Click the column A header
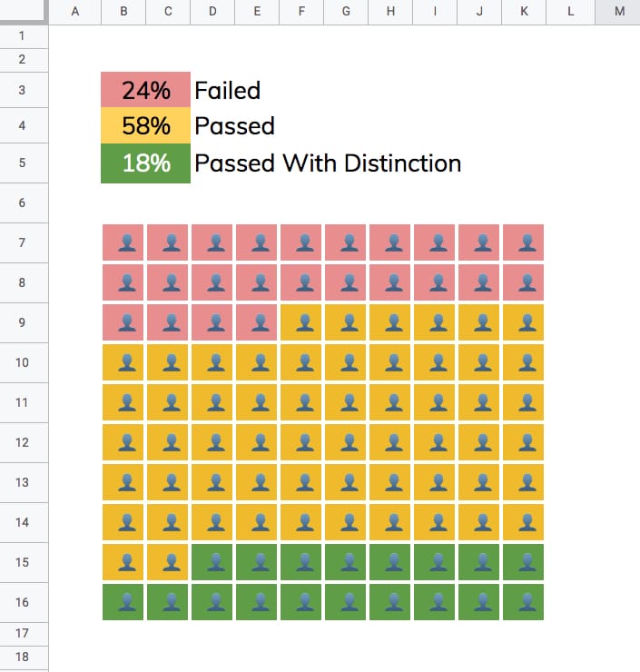640x672 pixels. pos(74,11)
